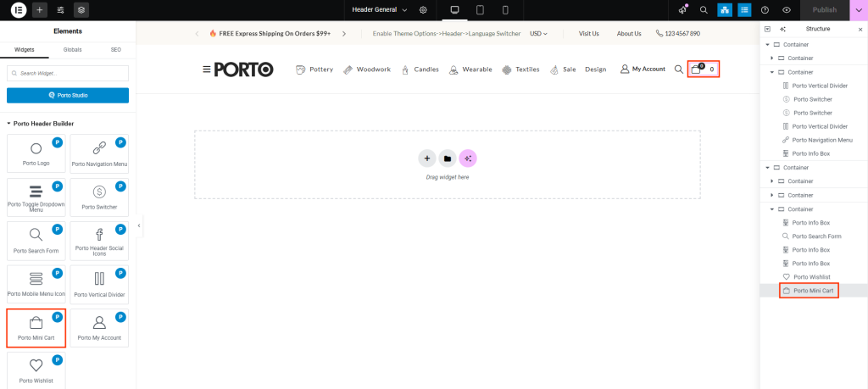Click the Finder search icon in top bar
This screenshot has width=868, height=389.
coord(704,10)
